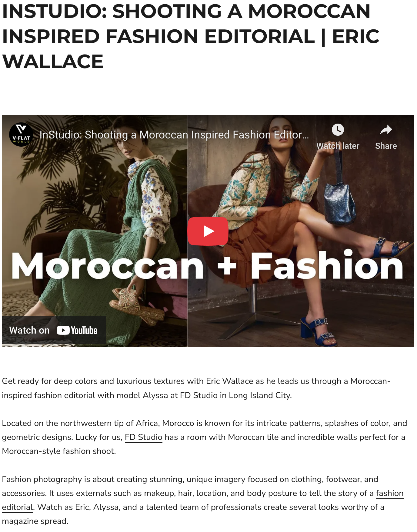This screenshot has height=532, width=417.
Task: Click the model in orange skirt image
Action: coord(301,231)
